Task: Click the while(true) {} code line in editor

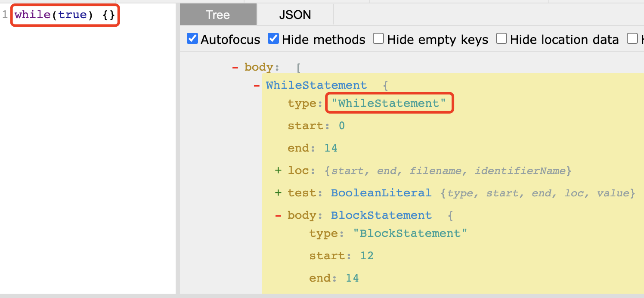Action: point(65,16)
